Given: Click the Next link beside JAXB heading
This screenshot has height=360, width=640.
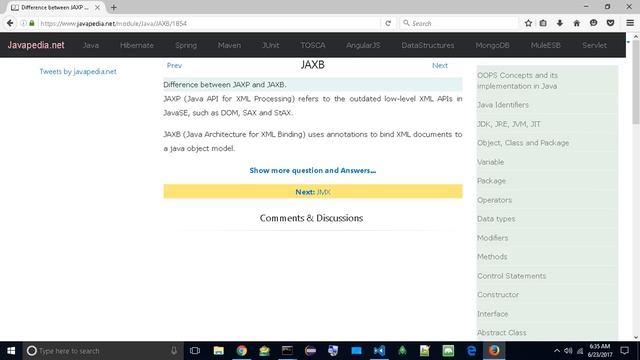Looking at the screenshot, I should coord(440,65).
